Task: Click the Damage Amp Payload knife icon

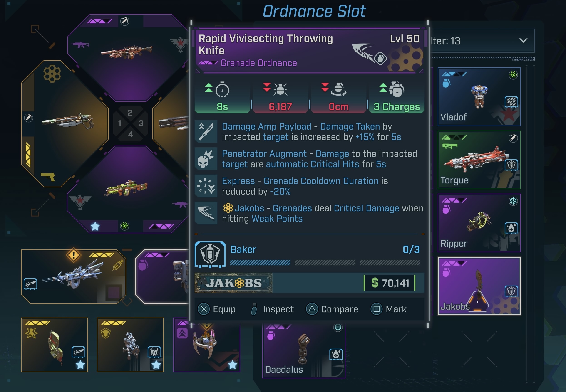Action: [x=206, y=131]
